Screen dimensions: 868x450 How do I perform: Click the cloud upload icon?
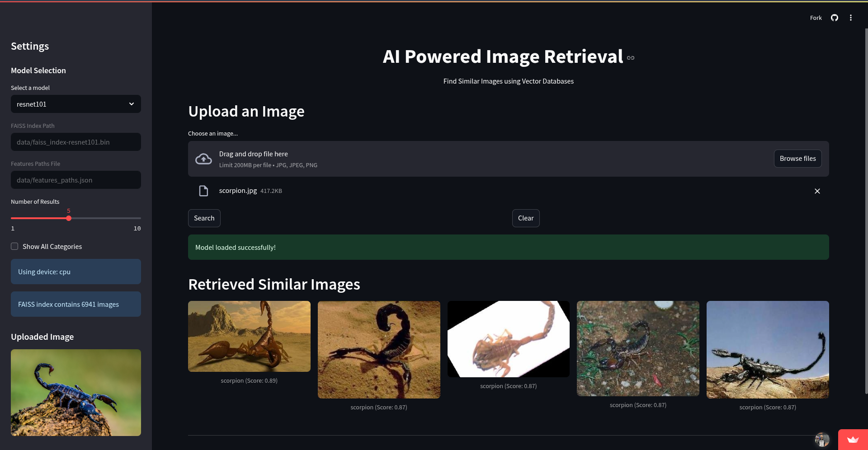point(203,159)
